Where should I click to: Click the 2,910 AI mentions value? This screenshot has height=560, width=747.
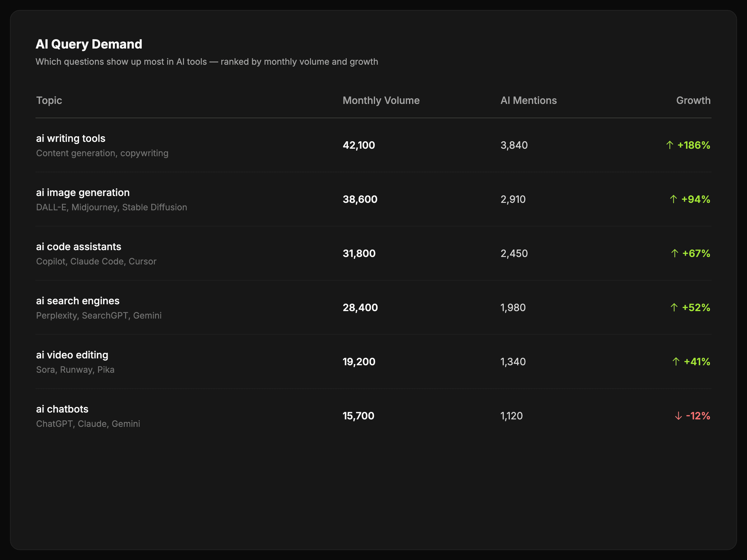pos(513,199)
